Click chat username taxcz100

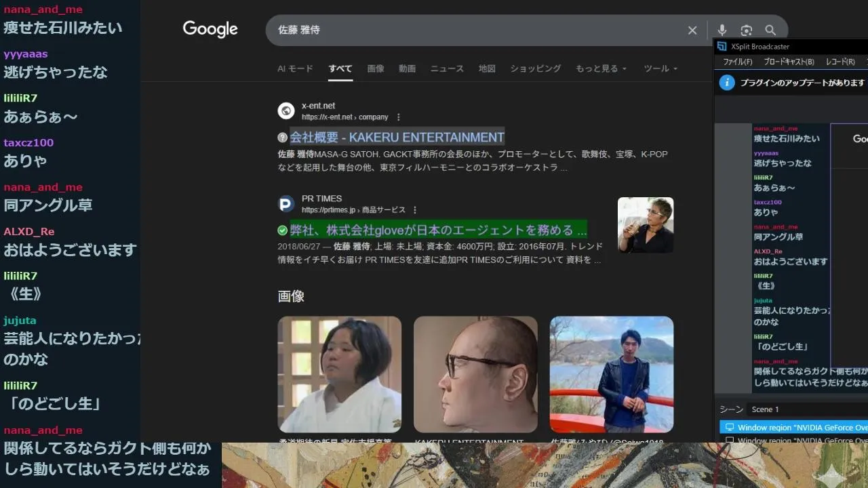click(x=28, y=143)
